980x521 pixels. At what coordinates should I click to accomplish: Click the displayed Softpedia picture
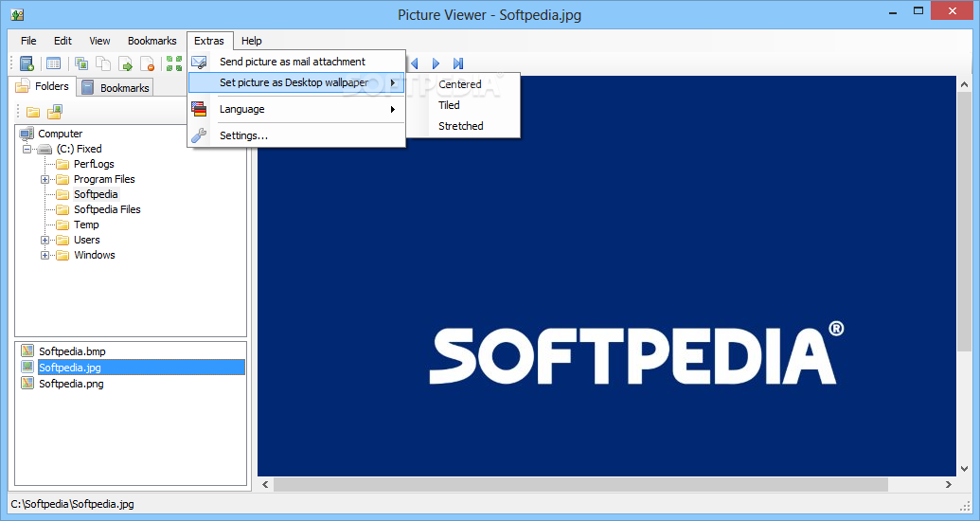point(607,276)
